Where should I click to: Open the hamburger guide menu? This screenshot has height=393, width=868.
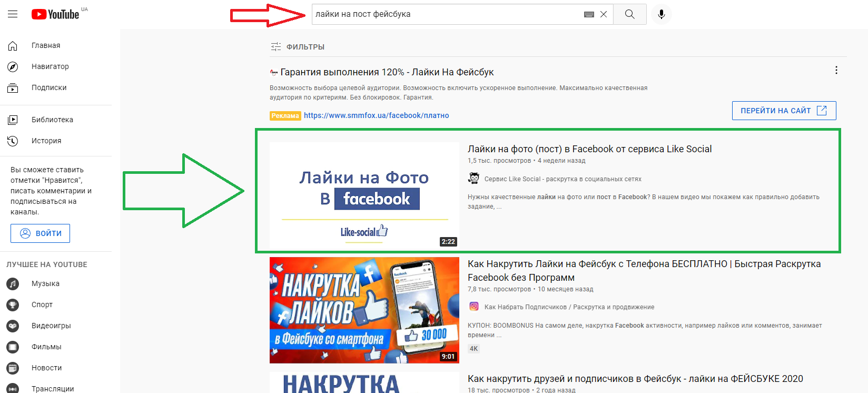pos(13,14)
